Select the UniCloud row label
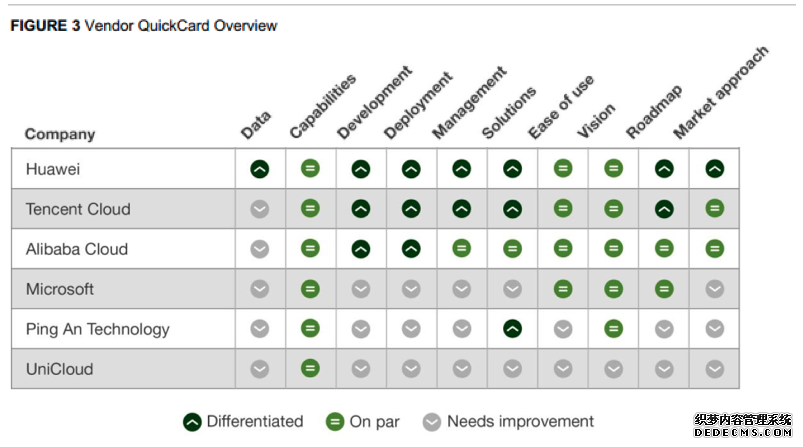Screen dimensions: 803x447 pos(59,369)
